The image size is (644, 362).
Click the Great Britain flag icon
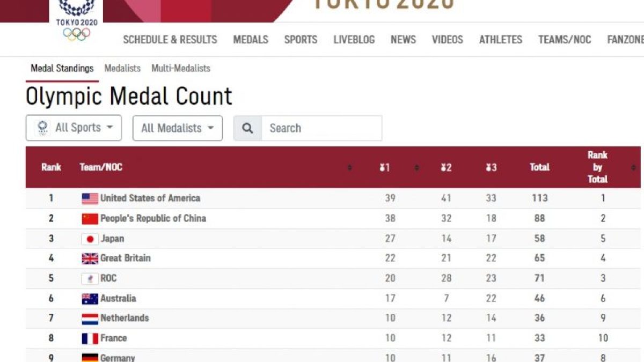pyautogui.click(x=90, y=258)
